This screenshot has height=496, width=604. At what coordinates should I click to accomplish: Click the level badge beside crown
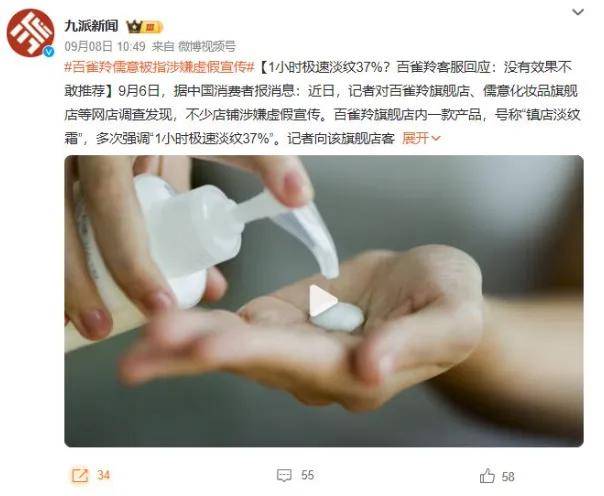[x=152, y=27]
